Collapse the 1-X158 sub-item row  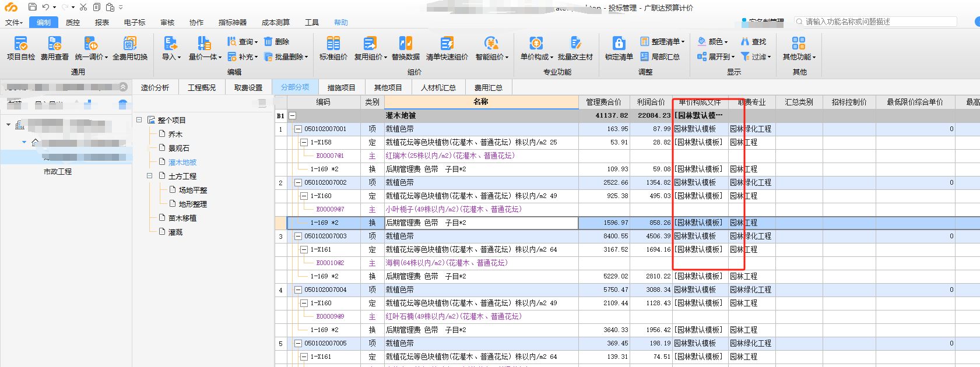[304, 143]
